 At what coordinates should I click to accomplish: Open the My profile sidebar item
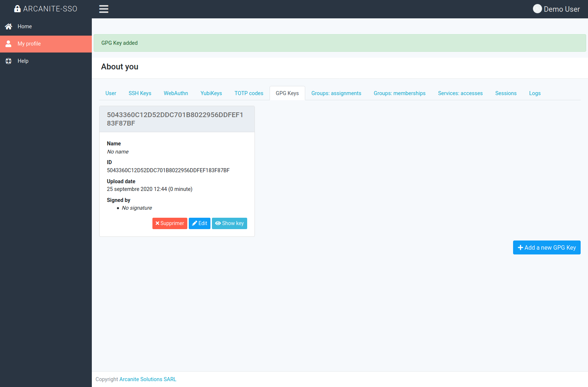46,44
